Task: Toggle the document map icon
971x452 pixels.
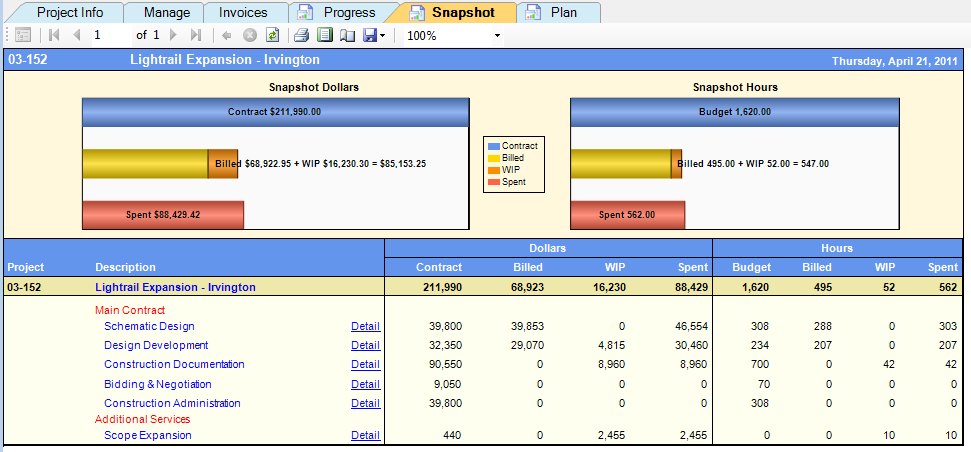Action: (x=23, y=35)
